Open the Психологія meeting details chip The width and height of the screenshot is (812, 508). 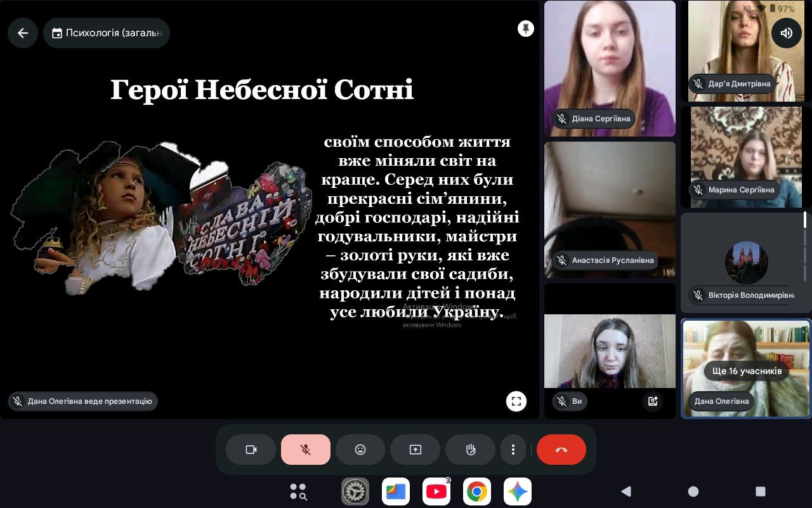[x=107, y=33]
